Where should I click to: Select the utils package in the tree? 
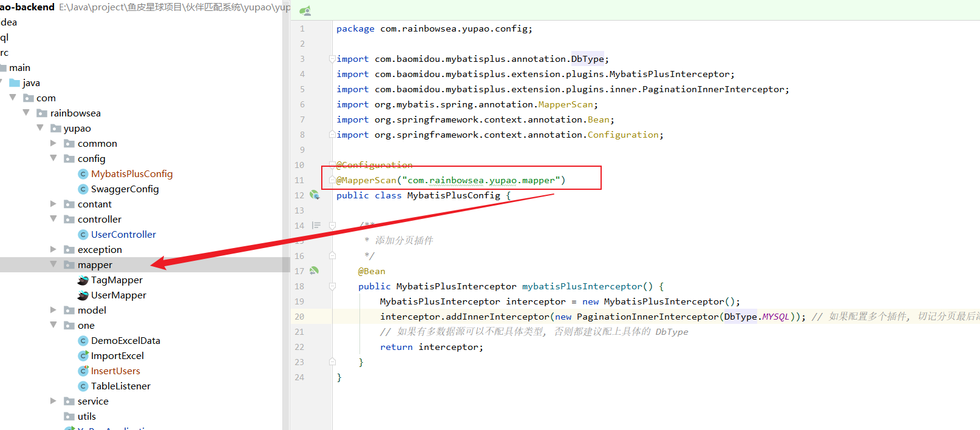tap(86, 417)
